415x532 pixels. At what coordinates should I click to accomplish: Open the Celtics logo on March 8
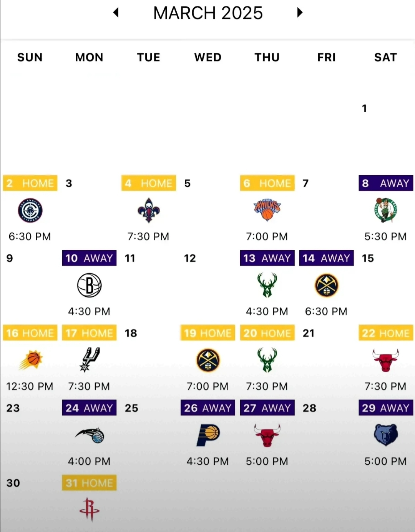pyautogui.click(x=385, y=210)
